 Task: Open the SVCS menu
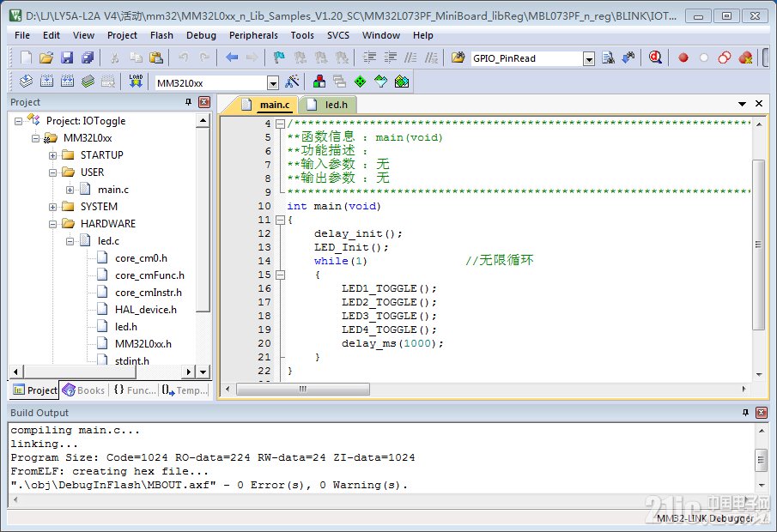click(338, 35)
